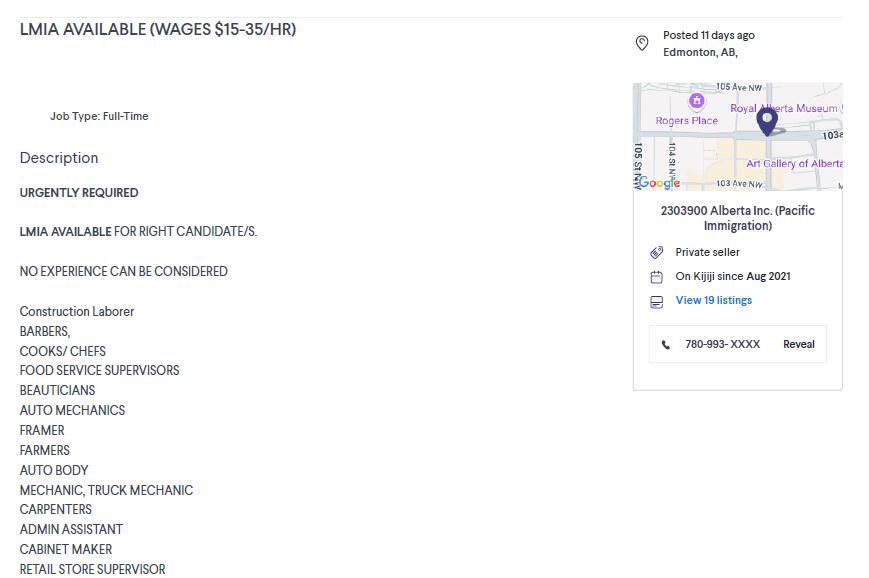Reveal the seller's phone number
Viewport: 869px width, 578px height.
(x=798, y=344)
